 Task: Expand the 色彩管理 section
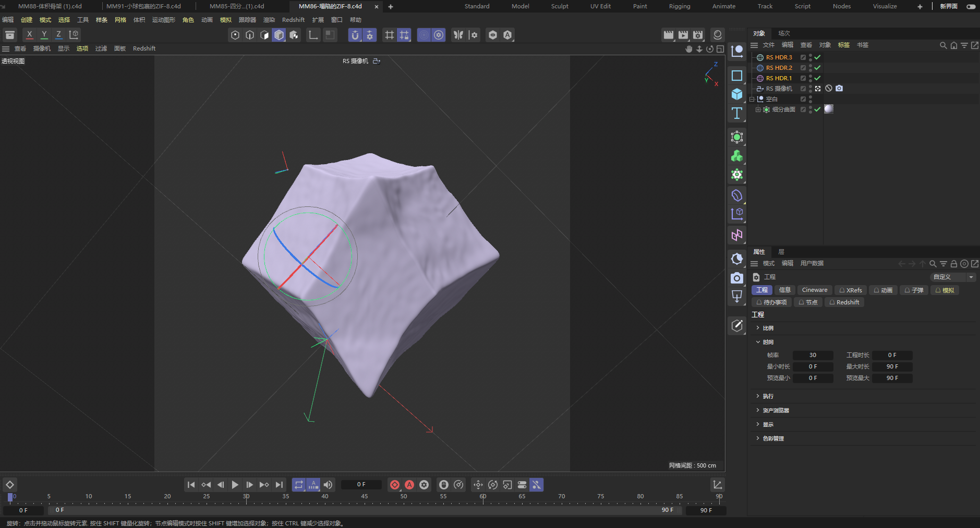[x=758, y=438]
